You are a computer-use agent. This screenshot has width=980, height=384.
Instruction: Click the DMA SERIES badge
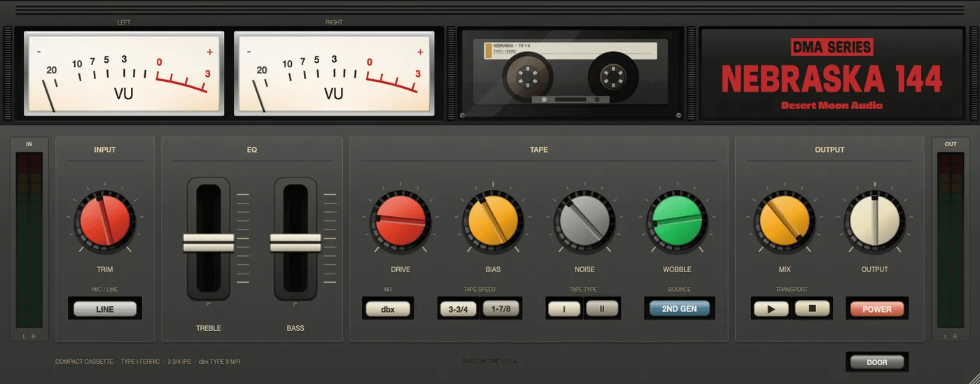(832, 47)
